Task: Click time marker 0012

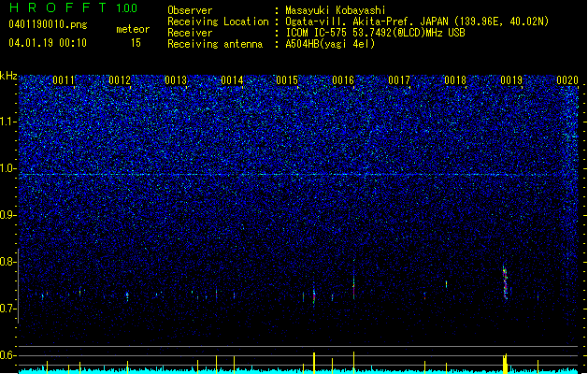Action: click(x=120, y=80)
